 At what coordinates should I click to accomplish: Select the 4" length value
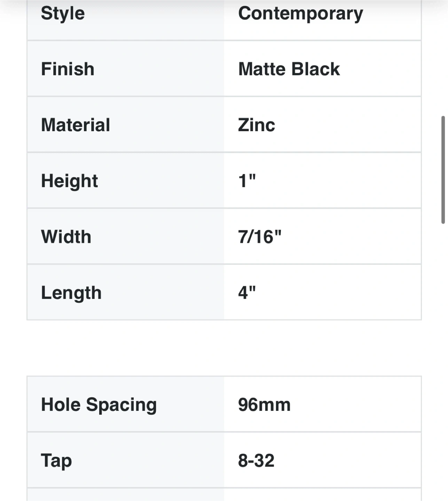[247, 293]
